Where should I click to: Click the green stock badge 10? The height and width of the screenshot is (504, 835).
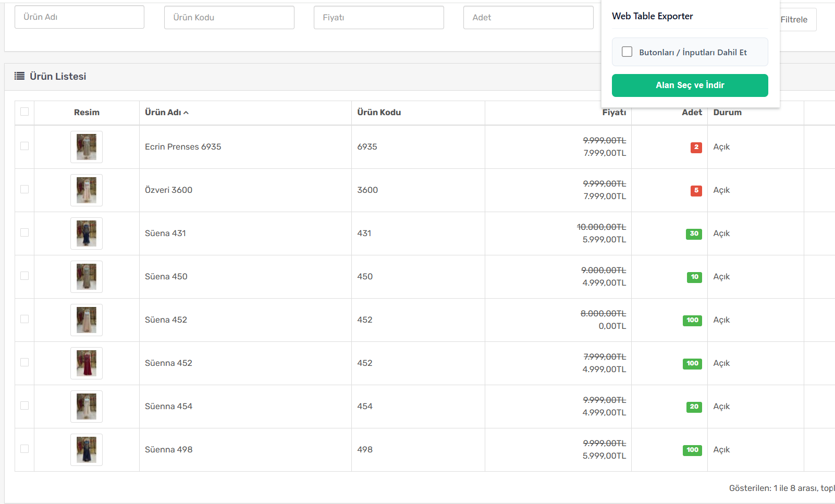point(694,277)
